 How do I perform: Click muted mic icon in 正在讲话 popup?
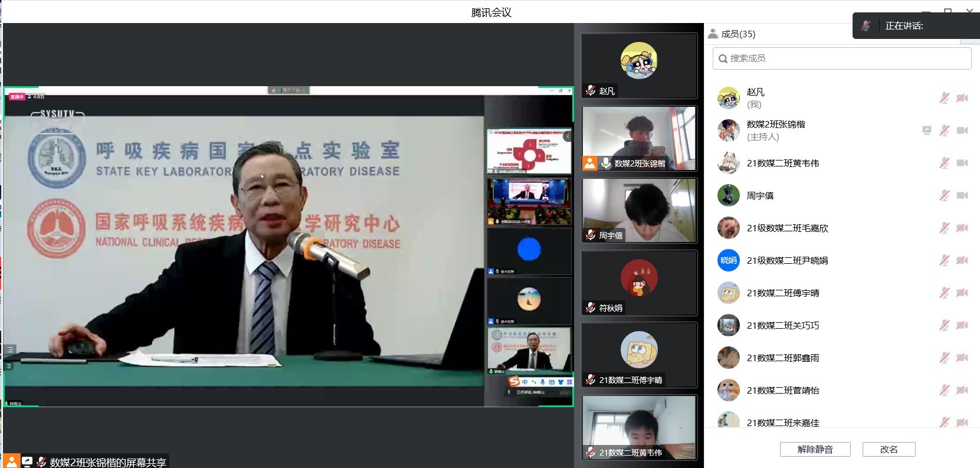(866, 26)
